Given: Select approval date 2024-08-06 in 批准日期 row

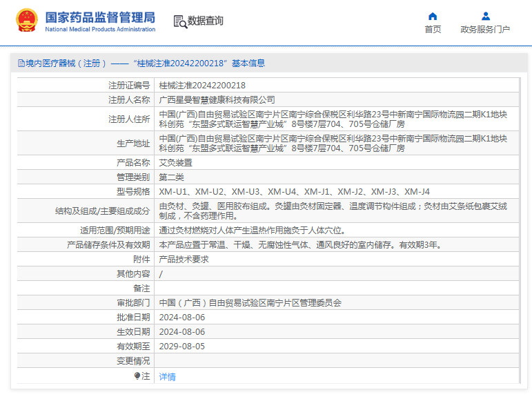Looking at the screenshot, I should click(182, 318).
